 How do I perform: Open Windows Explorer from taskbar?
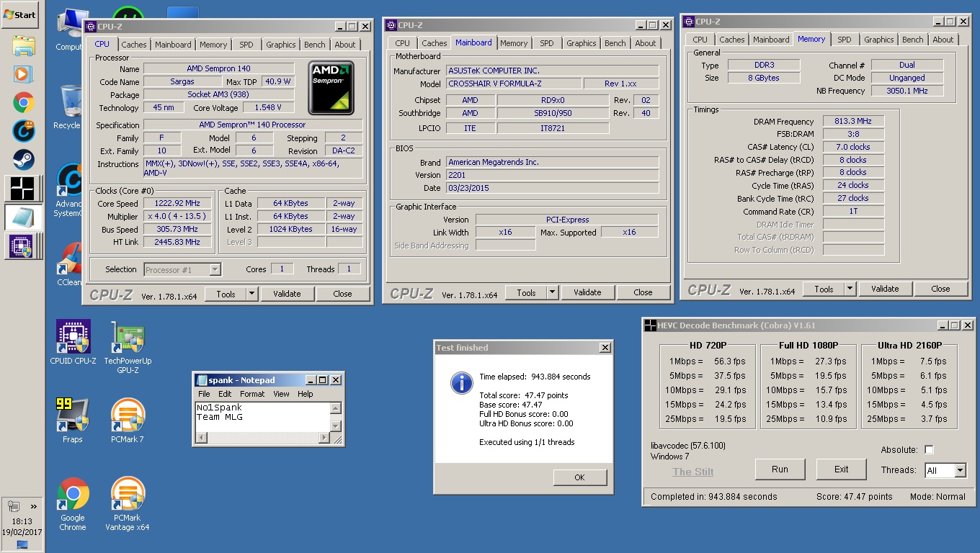click(x=23, y=45)
